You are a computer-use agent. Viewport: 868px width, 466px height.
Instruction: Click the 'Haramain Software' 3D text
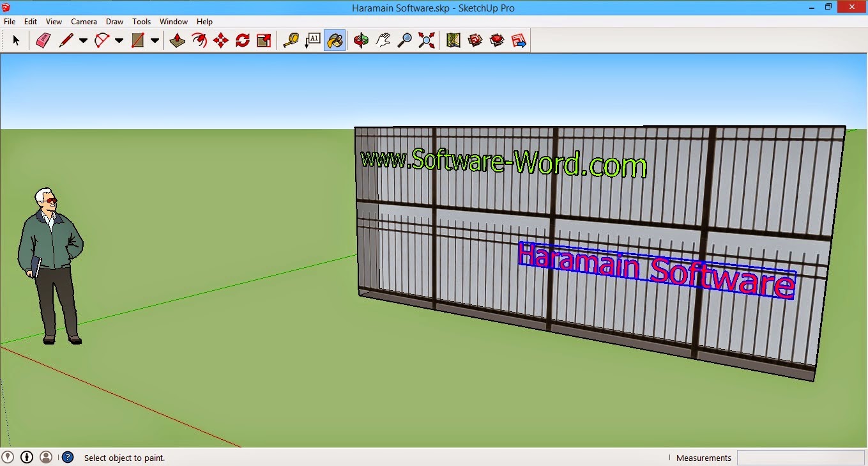click(657, 270)
